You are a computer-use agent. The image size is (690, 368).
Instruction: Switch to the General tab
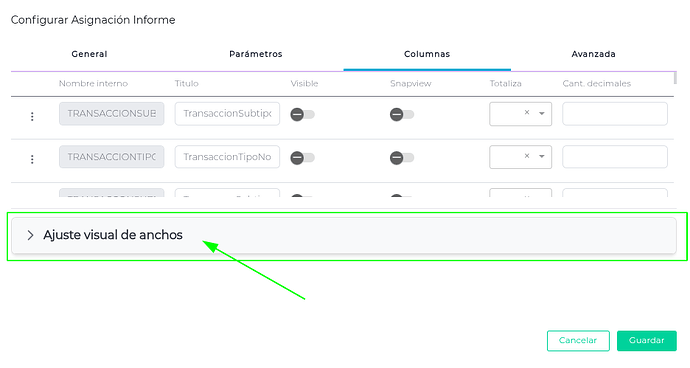(x=89, y=54)
